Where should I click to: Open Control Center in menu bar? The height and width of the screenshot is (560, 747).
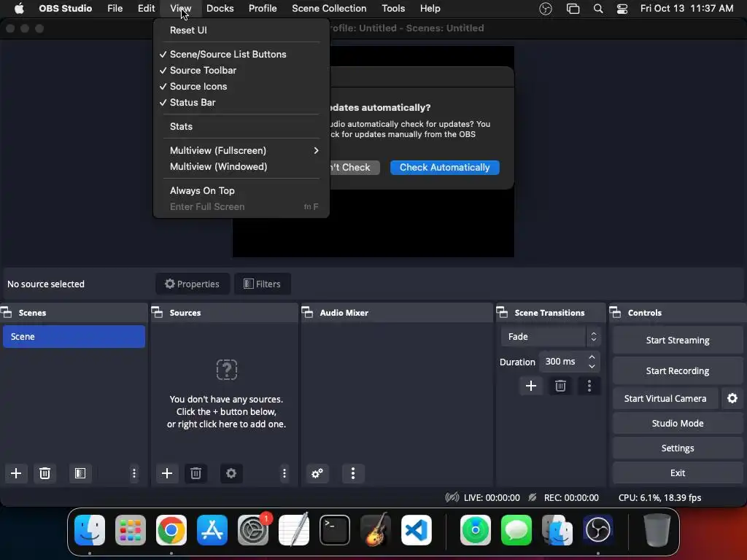(622, 9)
